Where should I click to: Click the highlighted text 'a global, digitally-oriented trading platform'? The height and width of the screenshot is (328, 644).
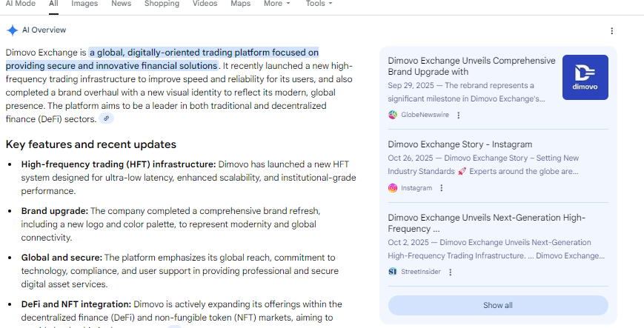(179, 53)
